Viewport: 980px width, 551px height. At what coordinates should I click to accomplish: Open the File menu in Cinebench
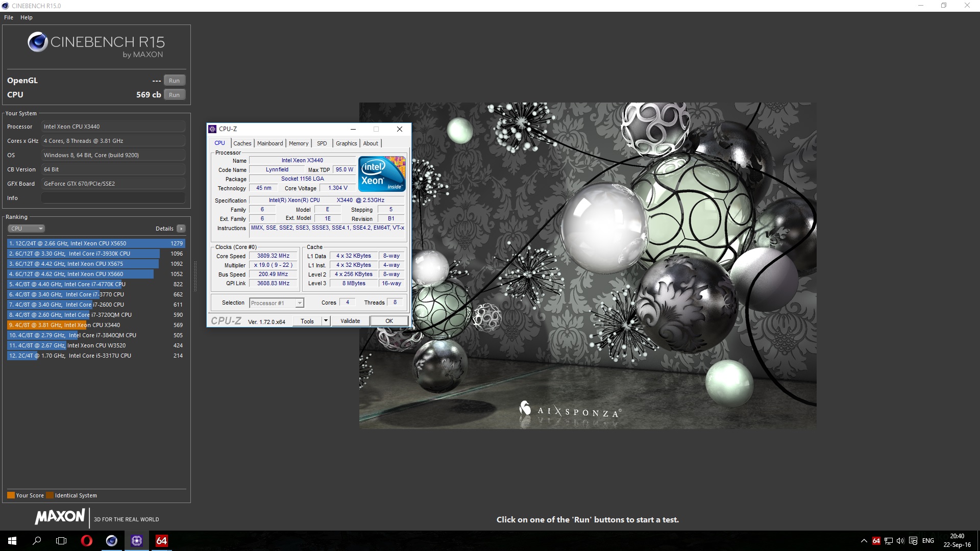point(8,17)
